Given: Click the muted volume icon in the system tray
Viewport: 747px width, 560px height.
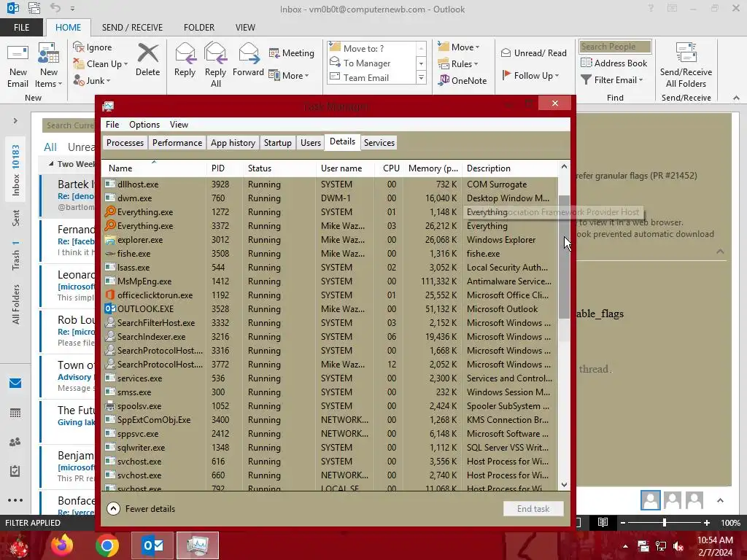Looking at the screenshot, I should click(x=678, y=546).
